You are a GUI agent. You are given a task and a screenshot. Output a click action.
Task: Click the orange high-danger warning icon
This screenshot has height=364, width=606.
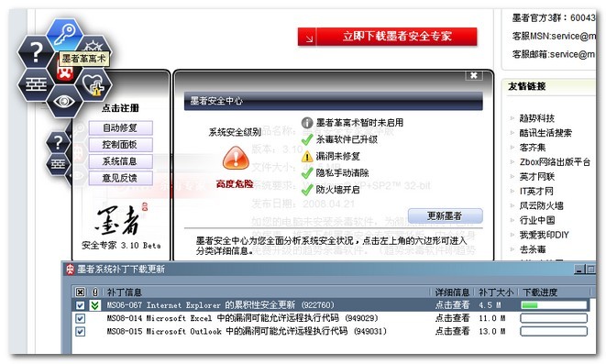point(236,158)
